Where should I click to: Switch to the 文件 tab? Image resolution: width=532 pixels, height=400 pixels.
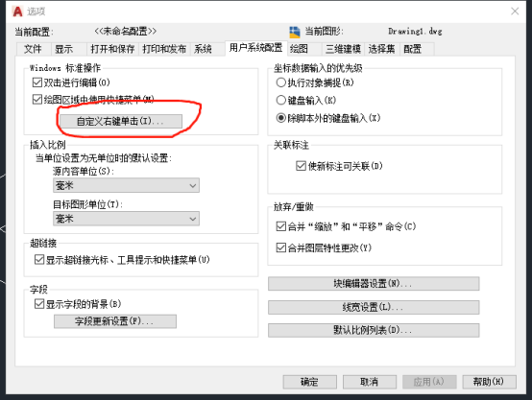coord(33,49)
